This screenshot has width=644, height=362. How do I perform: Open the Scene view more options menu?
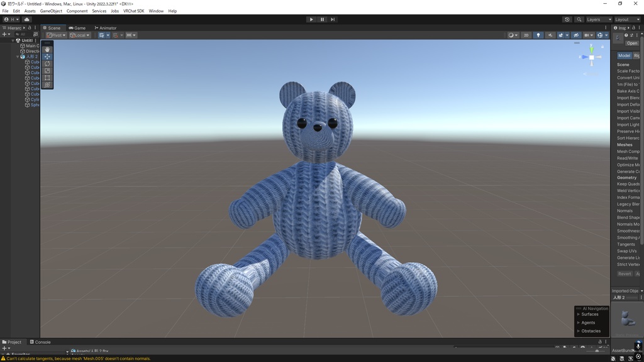pyautogui.click(x=606, y=28)
